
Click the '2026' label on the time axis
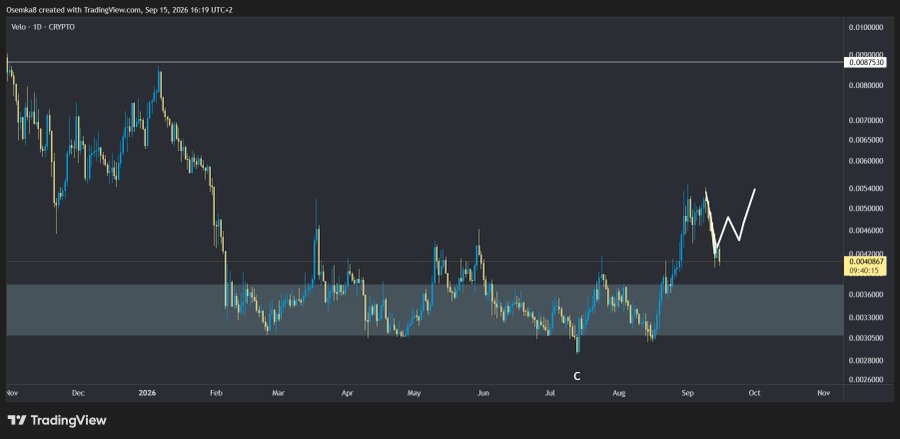(148, 393)
